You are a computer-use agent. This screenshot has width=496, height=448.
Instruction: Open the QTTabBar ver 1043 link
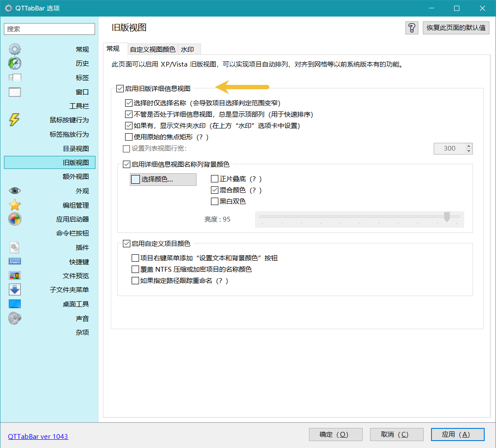(38, 436)
